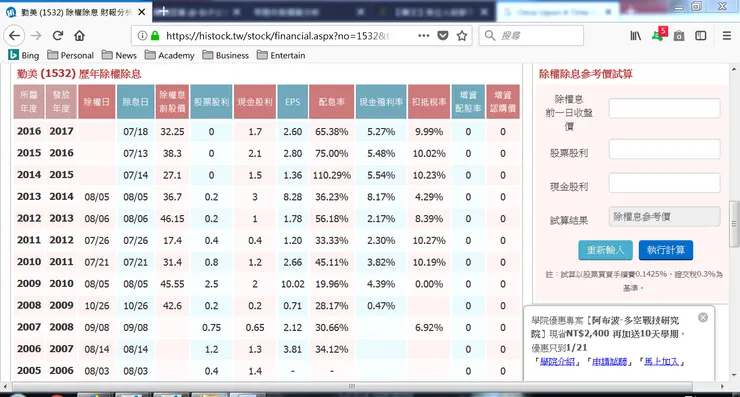The width and height of the screenshot is (740, 397).
Task: Show site information icon in address bar
Action: 142,36
